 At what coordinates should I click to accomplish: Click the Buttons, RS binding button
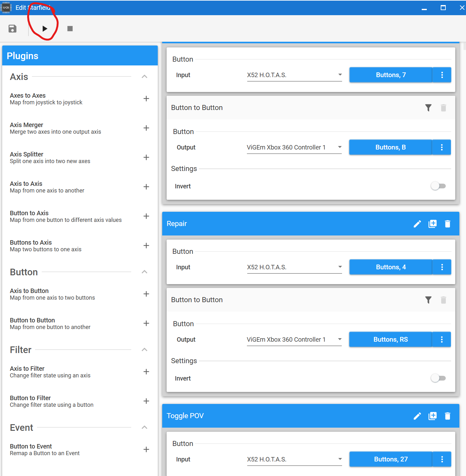tap(390, 339)
